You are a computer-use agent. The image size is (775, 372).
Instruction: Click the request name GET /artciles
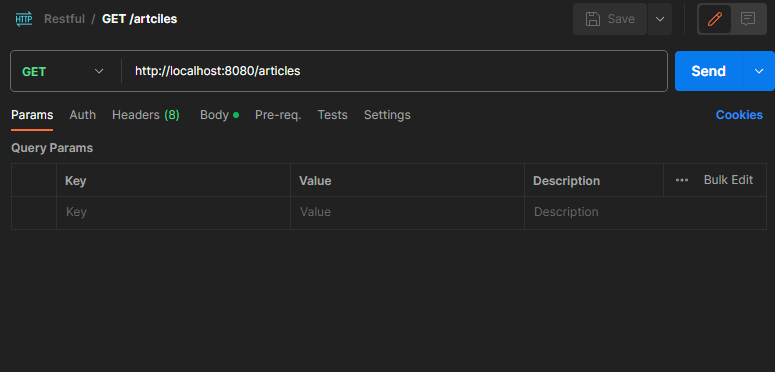click(x=139, y=19)
